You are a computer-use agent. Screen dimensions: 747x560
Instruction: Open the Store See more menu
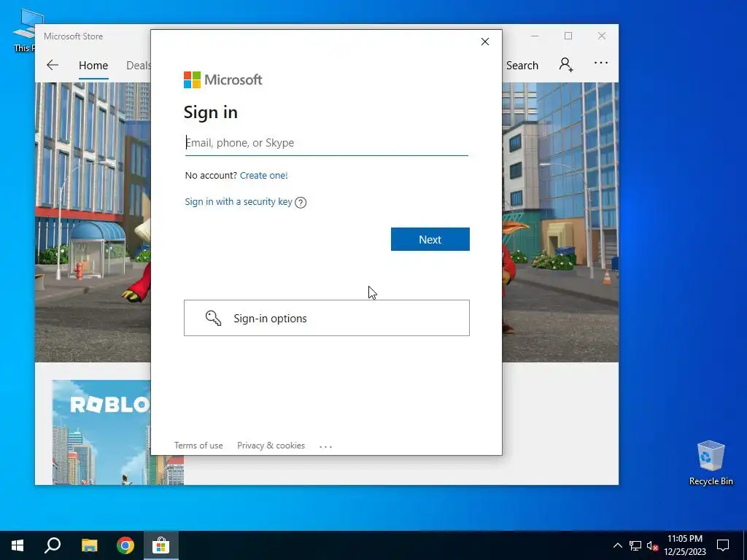[601, 63]
